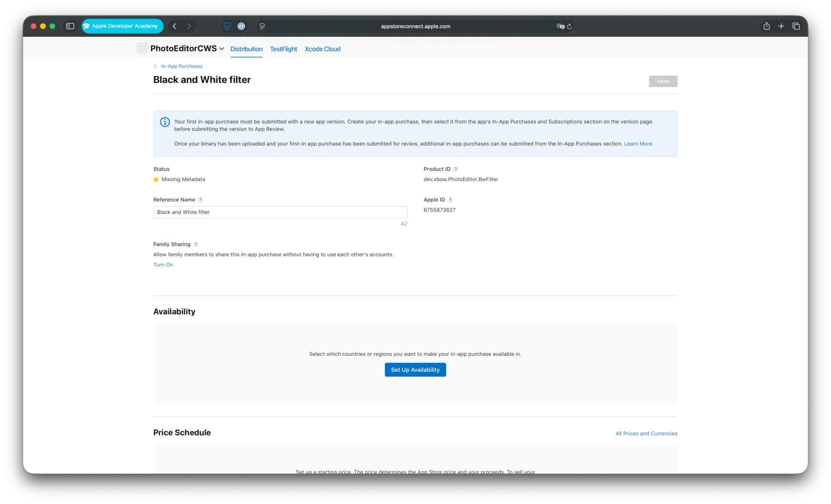Toggle the Safari sidebar icon

(70, 26)
